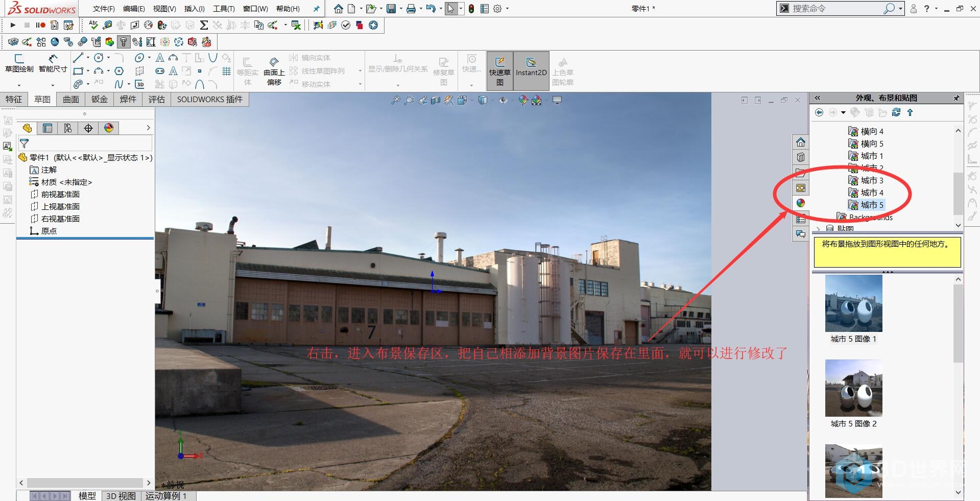980x501 pixels.
Task: Open the navigation history dropdown in appearances pane
Action: 843,112
